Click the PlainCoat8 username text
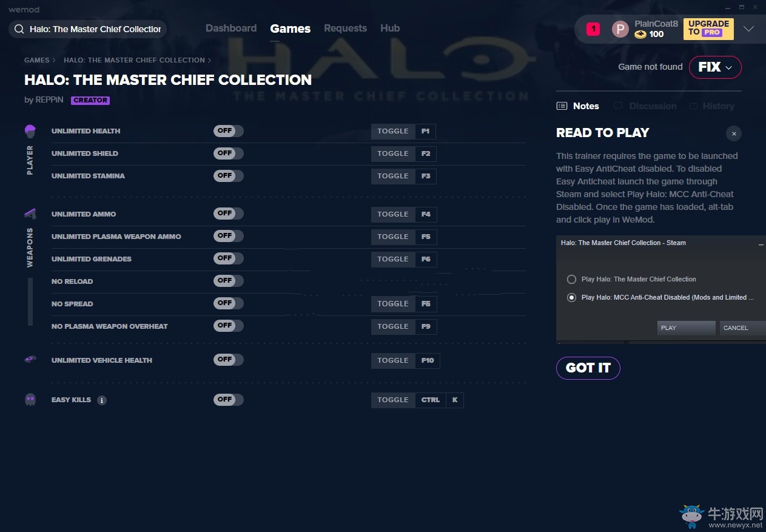The image size is (766, 532). point(656,24)
